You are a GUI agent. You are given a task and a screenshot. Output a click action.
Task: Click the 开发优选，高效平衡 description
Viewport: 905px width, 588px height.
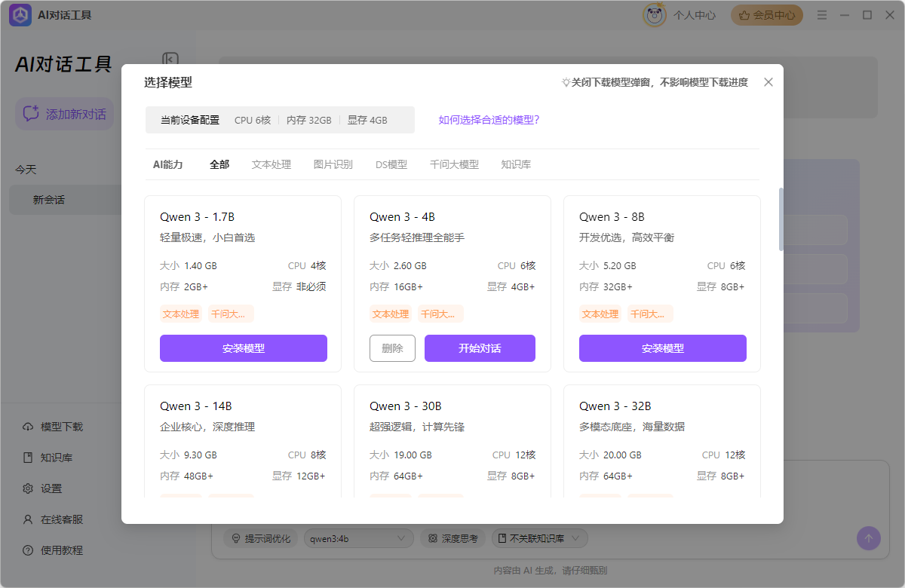627,238
